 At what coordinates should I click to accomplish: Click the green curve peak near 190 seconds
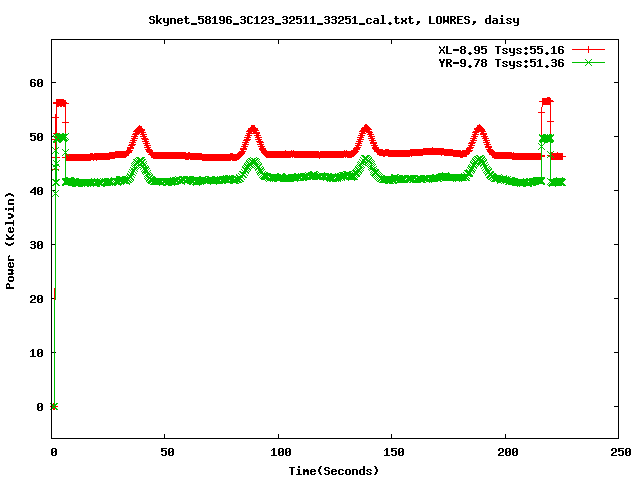[x=480, y=160]
